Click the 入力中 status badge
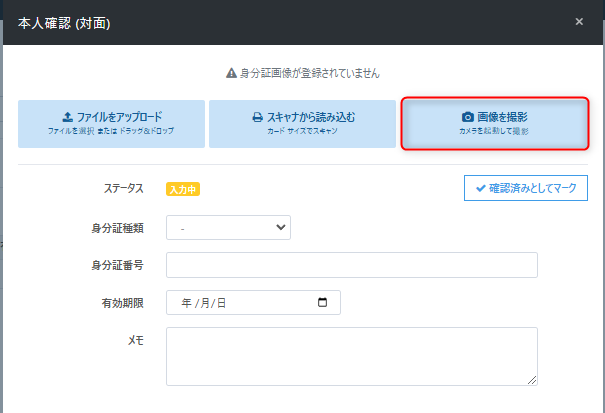This screenshot has height=413, width=605. pos(183,189)
